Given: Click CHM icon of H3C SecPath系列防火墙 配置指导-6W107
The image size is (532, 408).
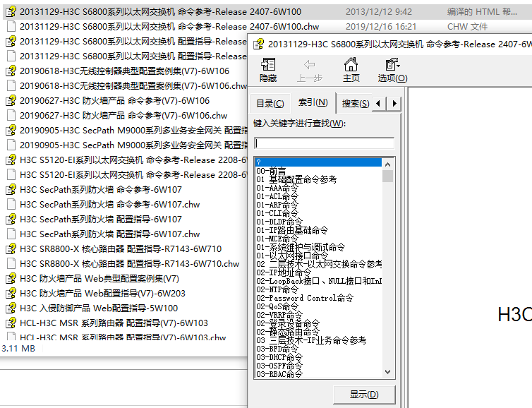Looking at the screenshot, I should click(x=11, y=220).
